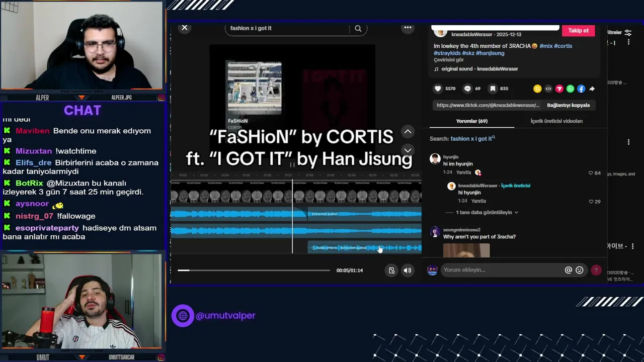Close the TikTok video viewer
This screenshot has height=362, width=644.
(x=185, y=28)
